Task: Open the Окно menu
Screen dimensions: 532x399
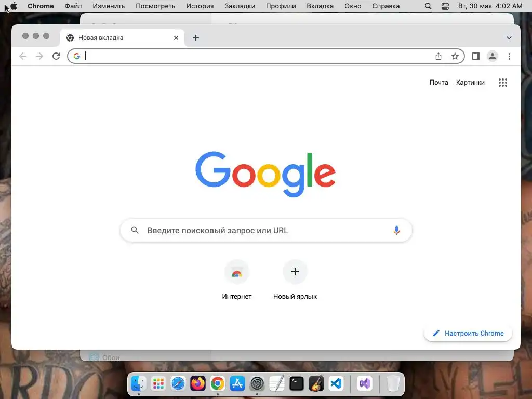Action: coord(353,6)
